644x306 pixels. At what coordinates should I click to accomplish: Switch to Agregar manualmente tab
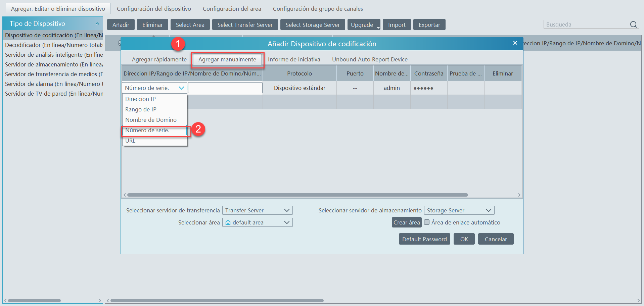tap(227, 59)
